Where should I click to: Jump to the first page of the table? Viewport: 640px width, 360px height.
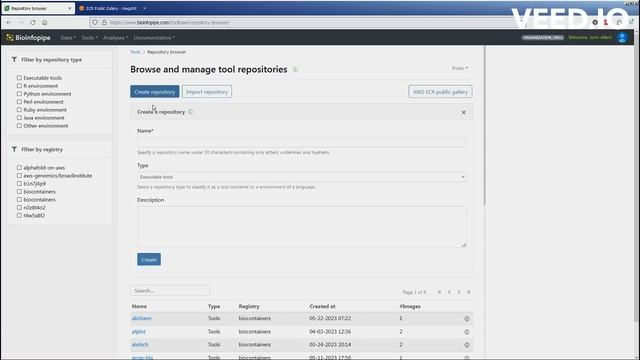(x=439, y=292)
